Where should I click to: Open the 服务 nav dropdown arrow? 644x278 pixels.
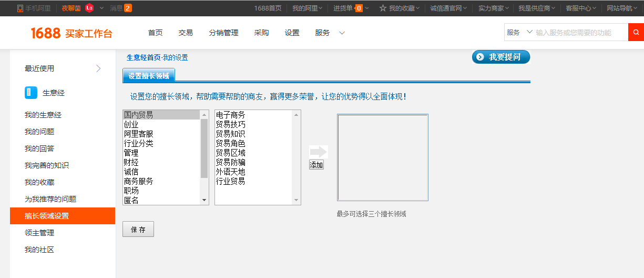[342, 33]
